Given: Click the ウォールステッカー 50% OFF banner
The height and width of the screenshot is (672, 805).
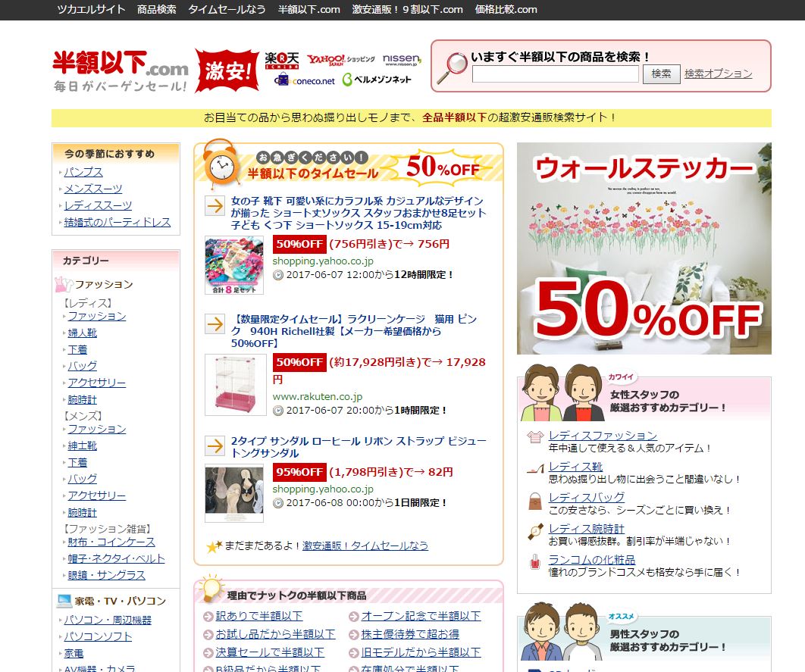Looking at the screenshot, I should [644, 248].
